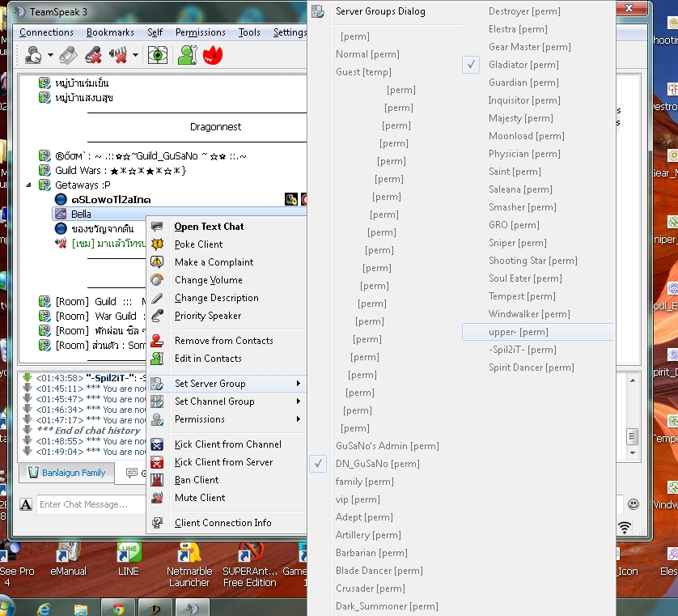Open the Connections menu

coord(46,32)
